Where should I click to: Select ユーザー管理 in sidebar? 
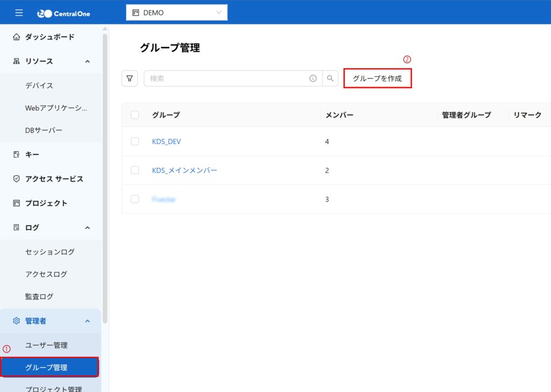coord(46,345)
